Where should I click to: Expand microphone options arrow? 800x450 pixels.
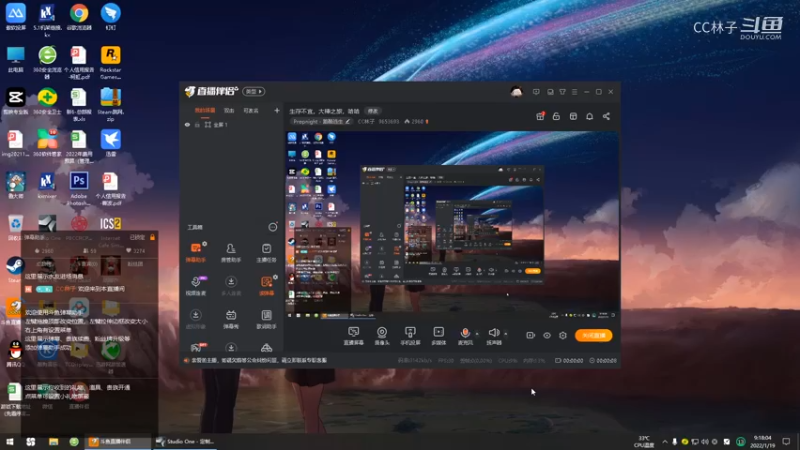[x=477, y=334]
